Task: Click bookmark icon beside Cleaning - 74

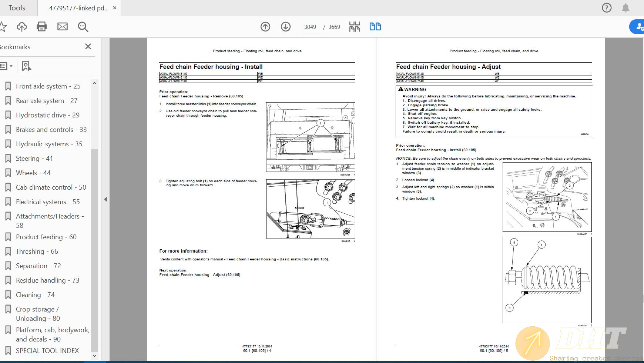Action: (x=8, y=295)
